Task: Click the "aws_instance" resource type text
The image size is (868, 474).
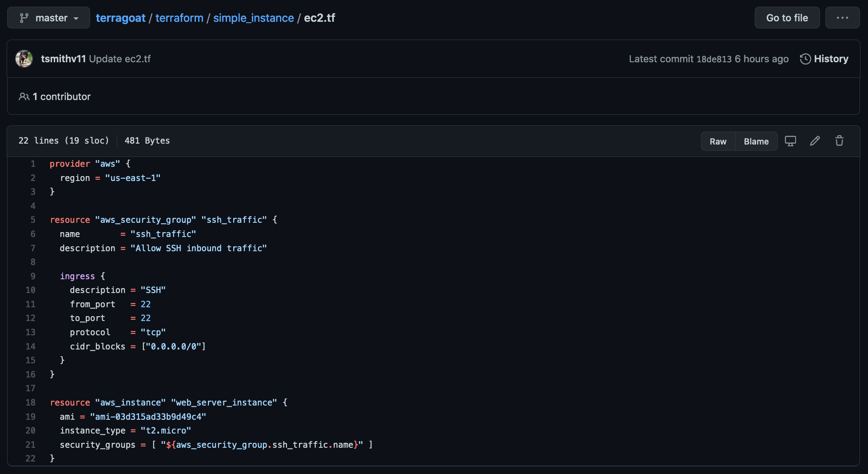Action: 131,402
